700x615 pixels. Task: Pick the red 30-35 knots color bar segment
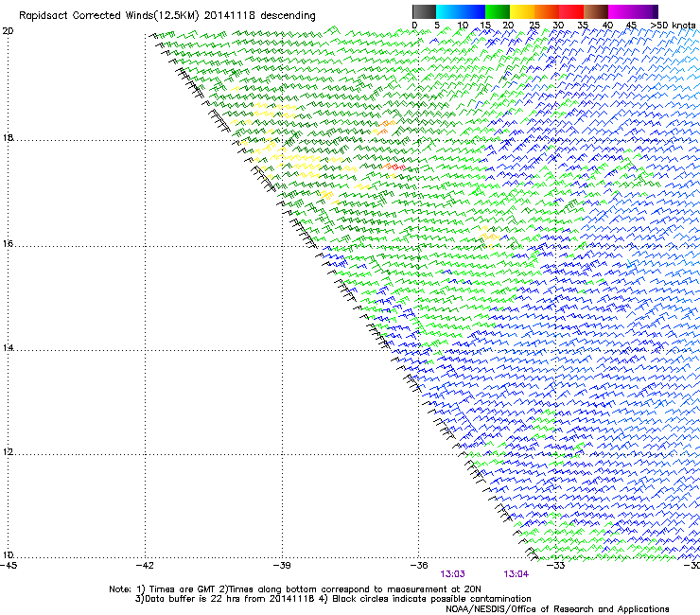(x=571, y=11)
